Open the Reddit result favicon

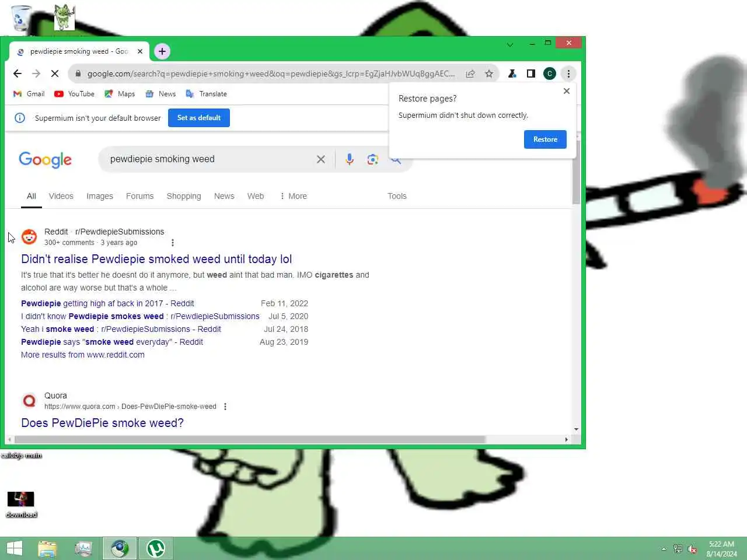click(29, 237)
